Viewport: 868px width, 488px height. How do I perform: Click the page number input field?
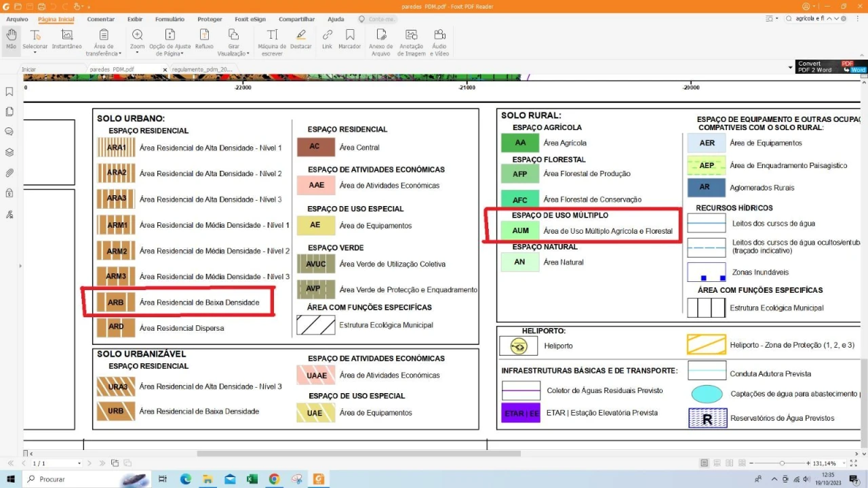[54, 463]
